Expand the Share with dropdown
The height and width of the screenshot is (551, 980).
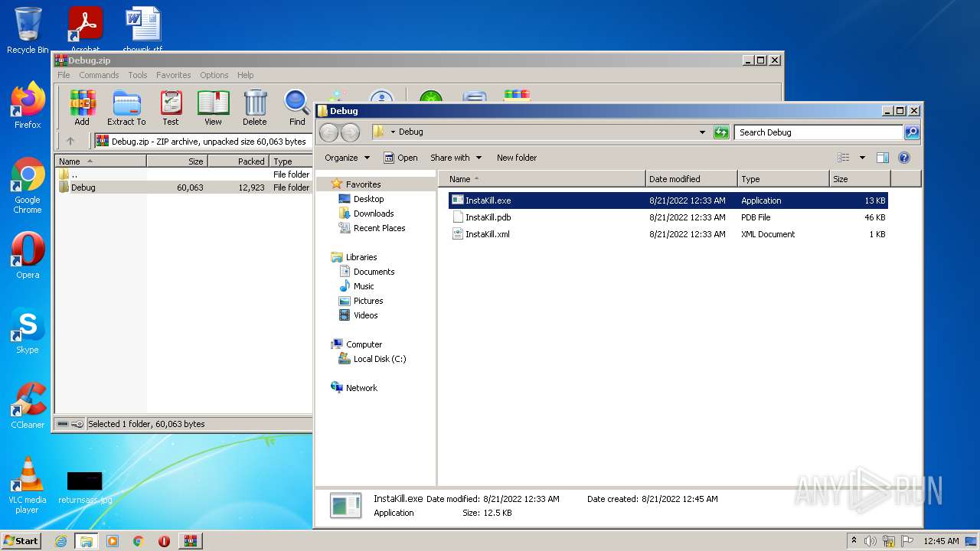point(456,158)
